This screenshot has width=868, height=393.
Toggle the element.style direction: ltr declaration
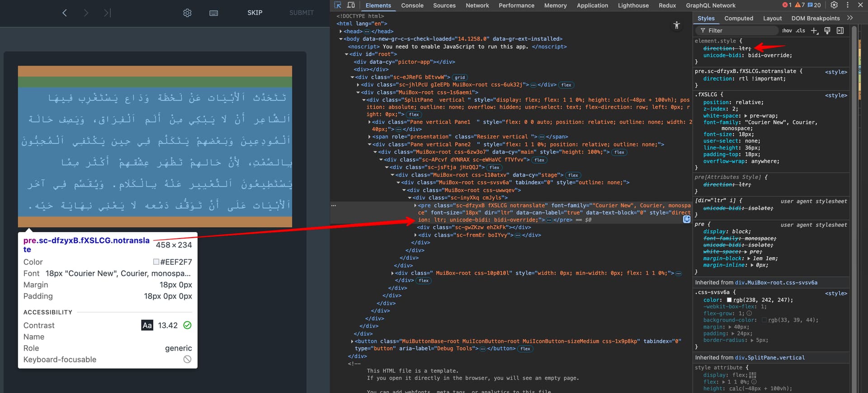pos(726,48)
